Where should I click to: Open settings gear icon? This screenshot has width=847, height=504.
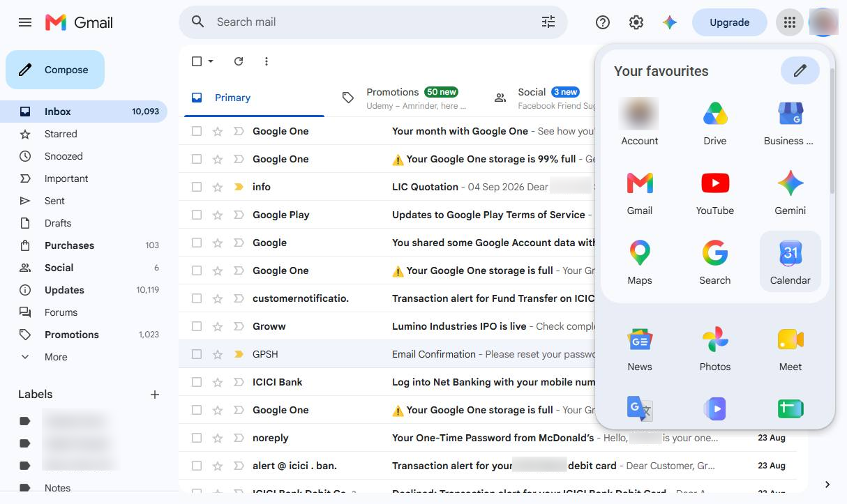tap(636, 22)
